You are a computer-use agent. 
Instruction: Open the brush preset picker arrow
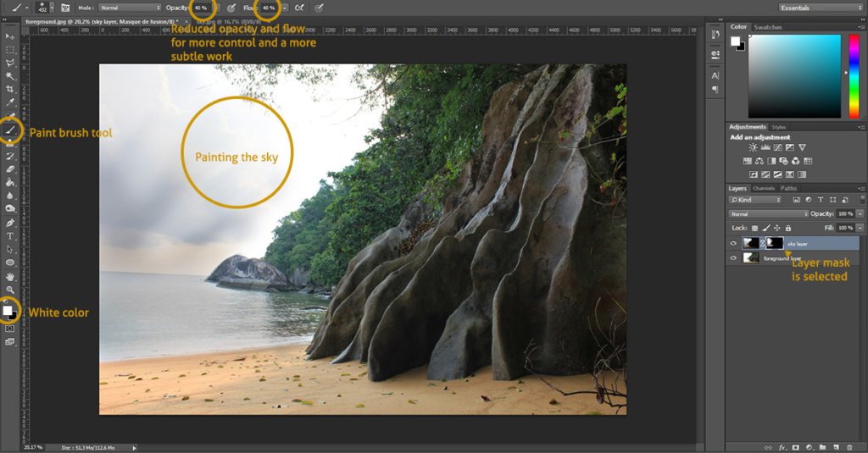pyautogui.click(x=52, y=8)
